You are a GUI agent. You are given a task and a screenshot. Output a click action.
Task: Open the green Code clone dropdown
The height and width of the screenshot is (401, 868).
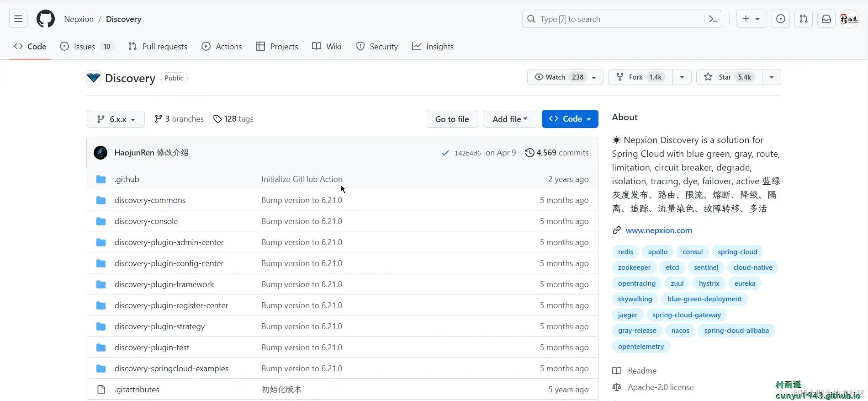[x=570, y=119]
